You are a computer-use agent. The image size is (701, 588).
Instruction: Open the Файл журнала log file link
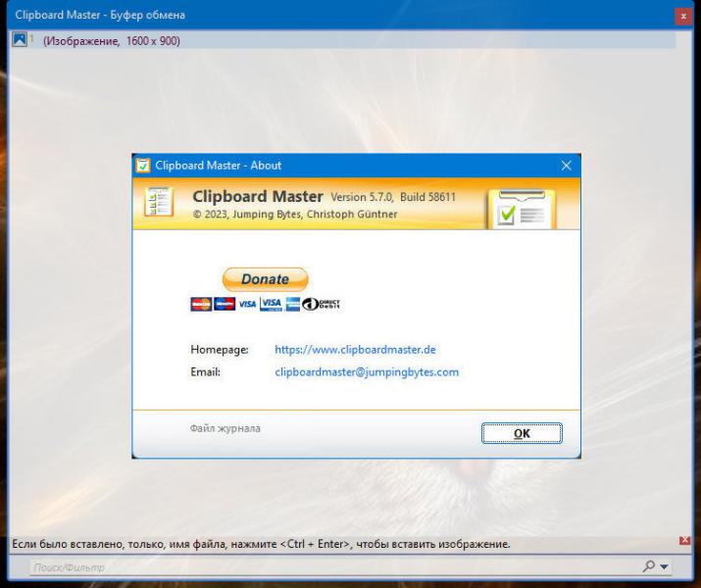click(x=225, y=428)
